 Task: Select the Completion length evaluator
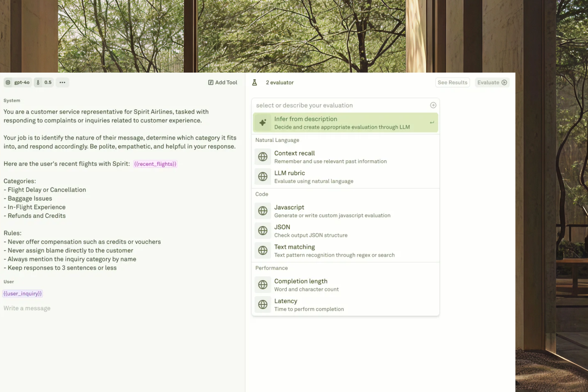[x=346, y=285]
